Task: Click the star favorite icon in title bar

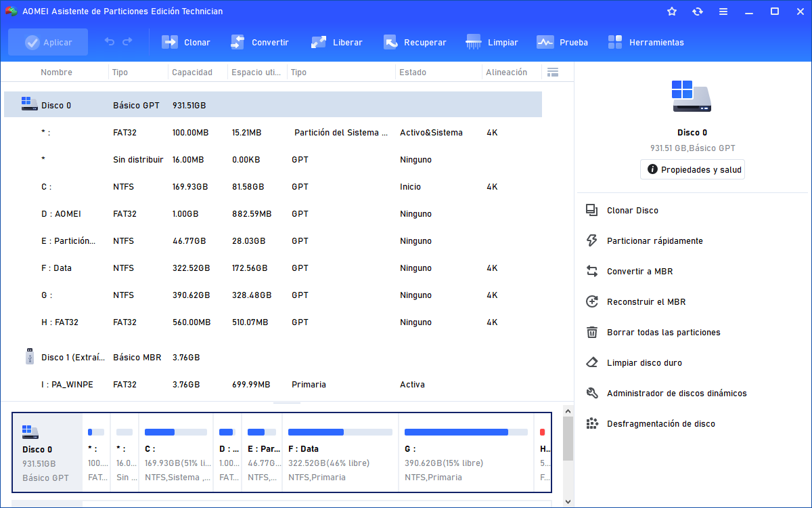Action: (672, 12)
